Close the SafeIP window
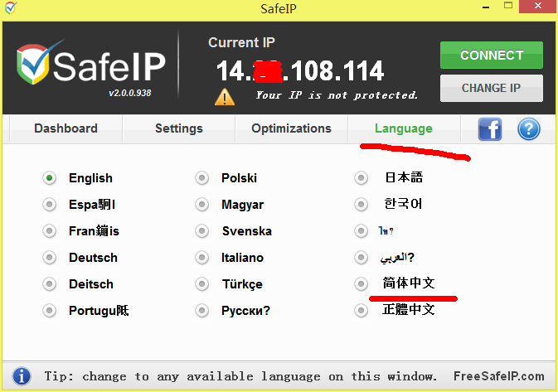558x392 pixels. tap(538, 6)
